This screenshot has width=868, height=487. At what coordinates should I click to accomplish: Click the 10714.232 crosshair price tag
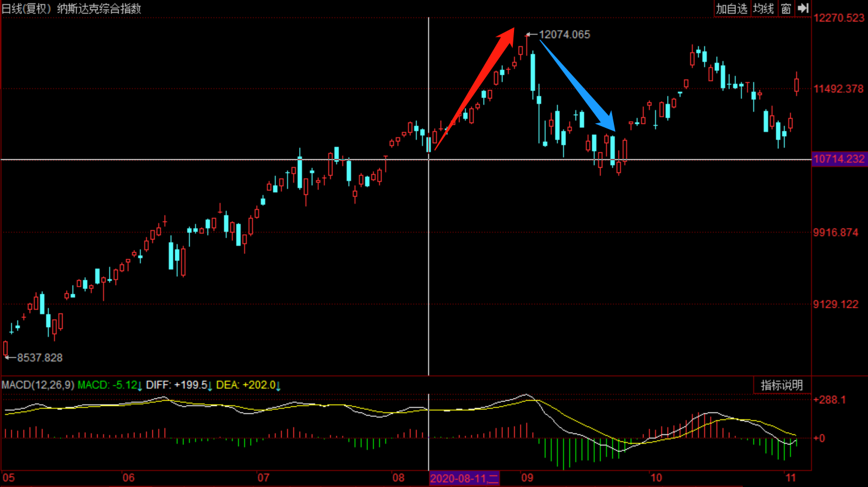click(839, 159)
